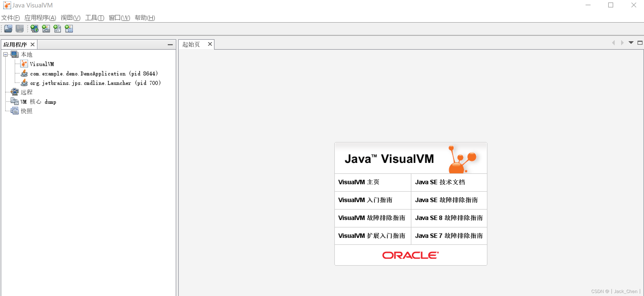Image resolution: width=644 pixels, height=296 pixels.
Task: Open the VisualVM 扩展入门指南 link
Action: [372, 236]
